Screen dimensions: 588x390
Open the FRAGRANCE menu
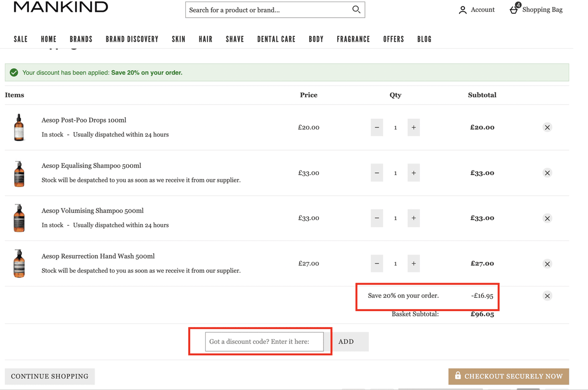(x=353, y=39)
